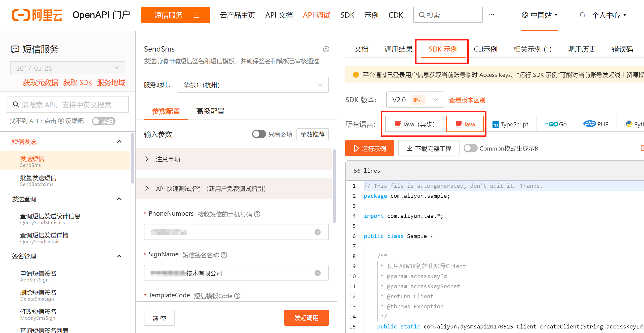This screenshot has height=333, width=644.
Task: Switch to the 调用历史 tab
Action: [582, 49]
